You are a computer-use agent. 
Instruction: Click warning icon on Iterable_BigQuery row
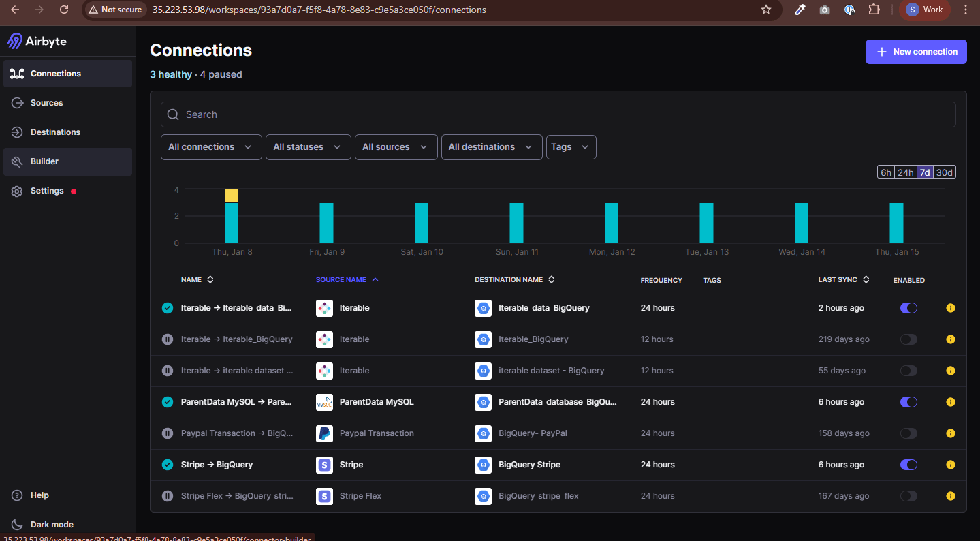951,339
